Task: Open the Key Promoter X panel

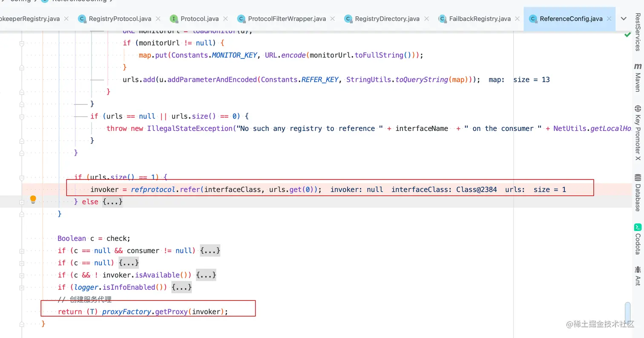Action: point(638,133)
